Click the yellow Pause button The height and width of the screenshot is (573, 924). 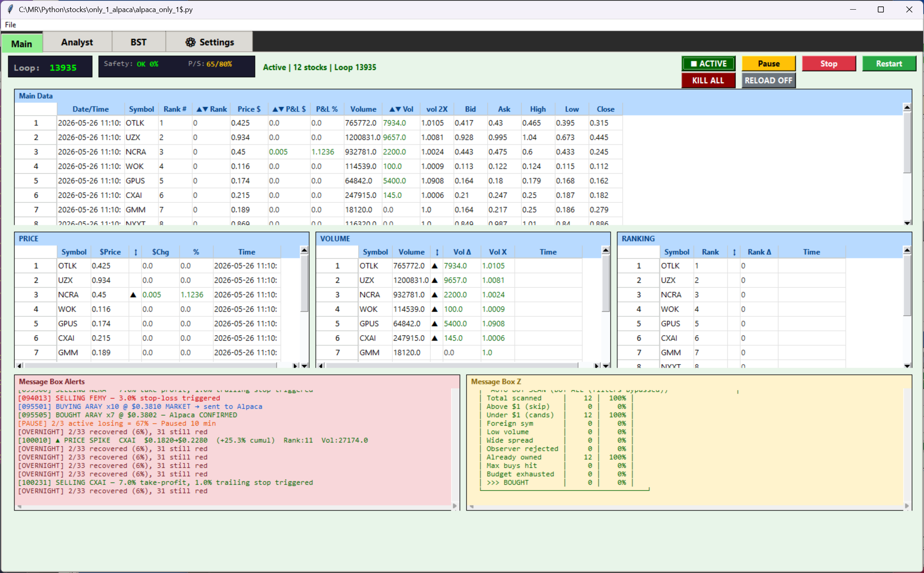(x=768, y=63)
